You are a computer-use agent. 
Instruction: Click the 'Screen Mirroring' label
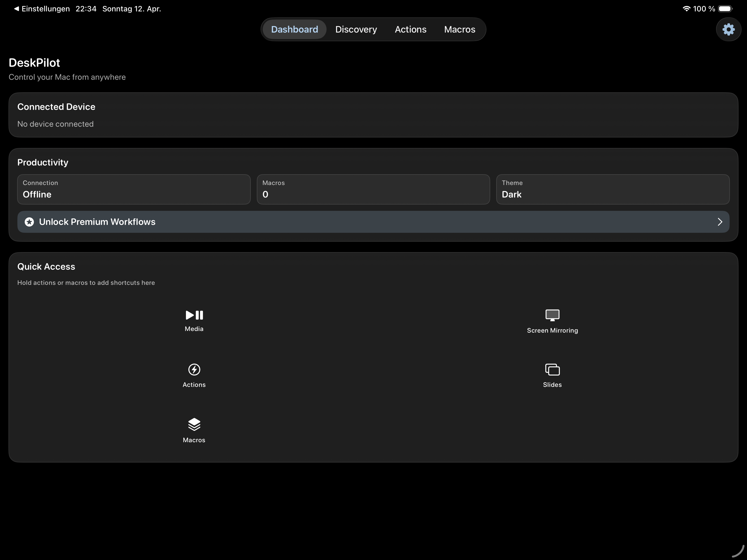552,330
